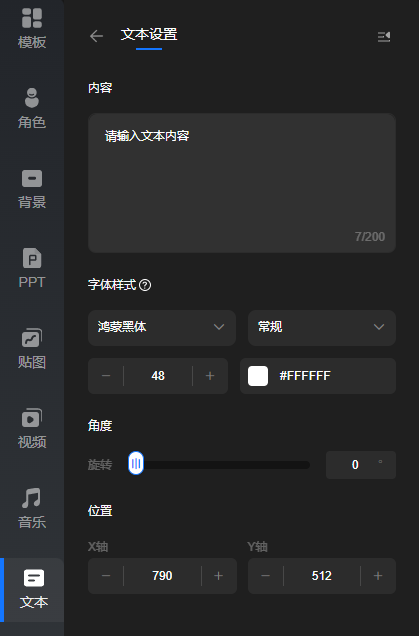This screenshot has width=419, height=636.
Task: Open the 角色 character panel
Action: click(x=32, y=109)
